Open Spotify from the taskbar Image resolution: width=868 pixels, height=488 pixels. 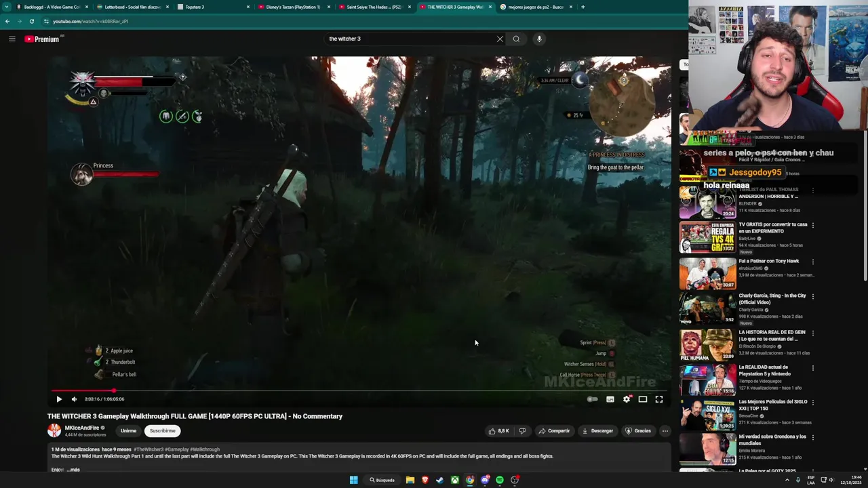click(500, 480)
